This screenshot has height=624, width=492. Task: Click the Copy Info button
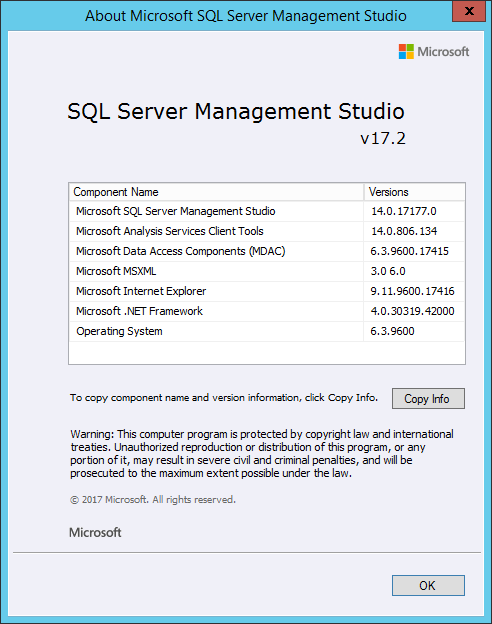coord(428,398)
